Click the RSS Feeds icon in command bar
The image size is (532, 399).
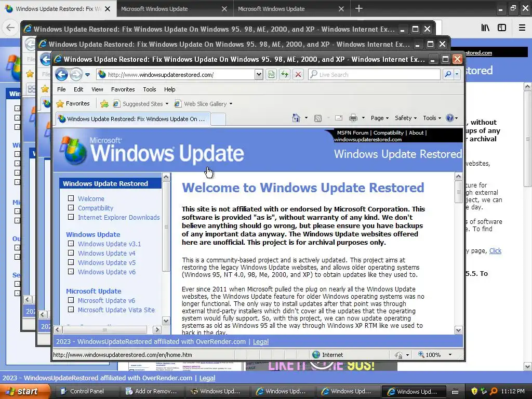[318, 118]
